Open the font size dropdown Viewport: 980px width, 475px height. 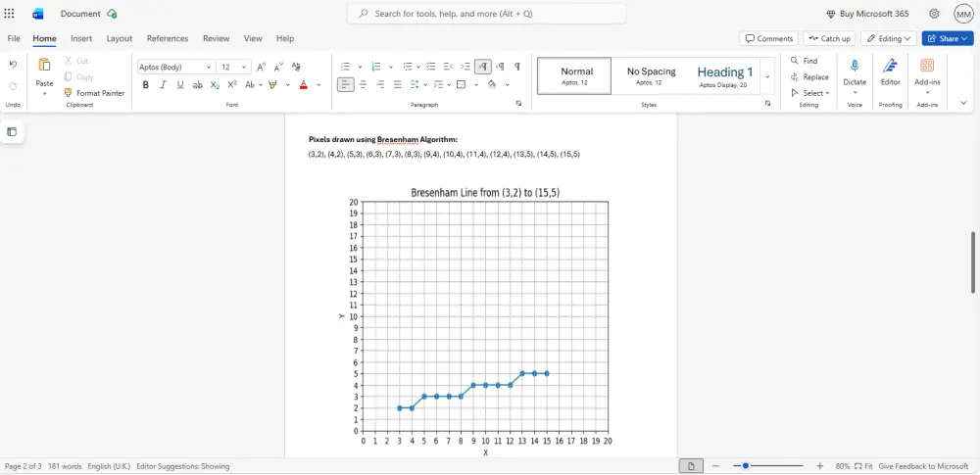tap(244, 67)
